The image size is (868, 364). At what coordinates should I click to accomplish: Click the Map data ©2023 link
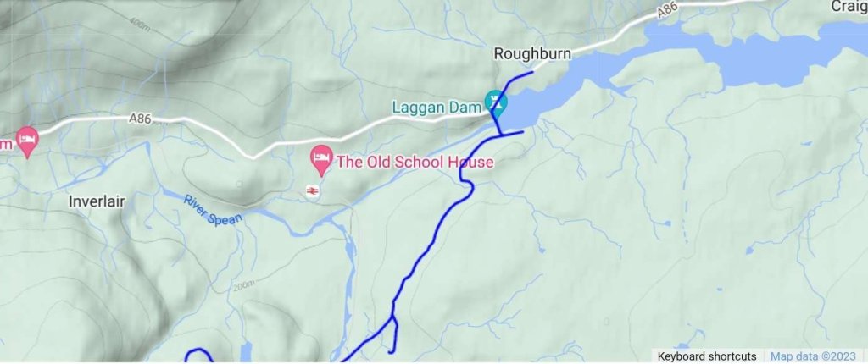[x=812, y=356]
